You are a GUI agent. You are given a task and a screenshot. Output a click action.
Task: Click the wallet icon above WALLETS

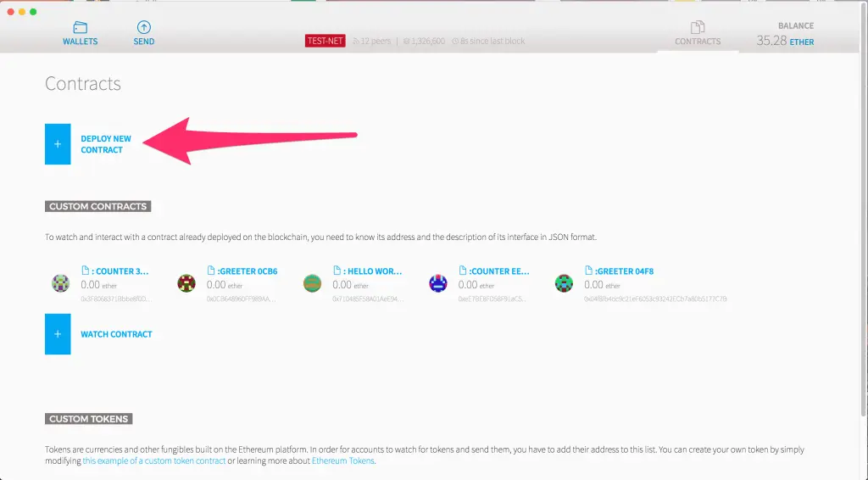[x=81, y=27]
